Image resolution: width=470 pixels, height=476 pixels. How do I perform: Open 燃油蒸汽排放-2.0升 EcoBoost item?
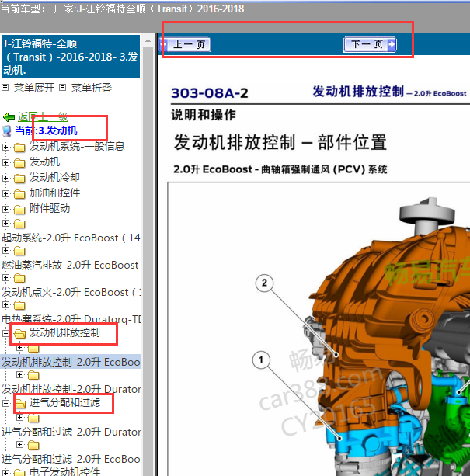coord(70,265)
